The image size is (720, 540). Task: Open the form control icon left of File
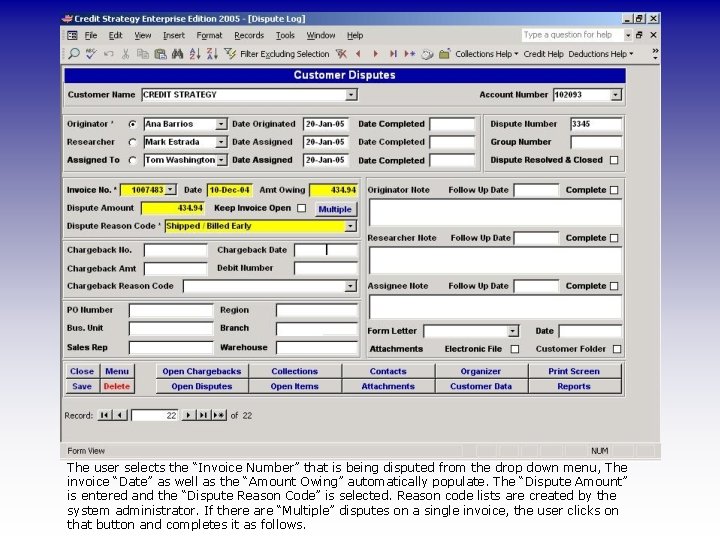click(73, 35)
